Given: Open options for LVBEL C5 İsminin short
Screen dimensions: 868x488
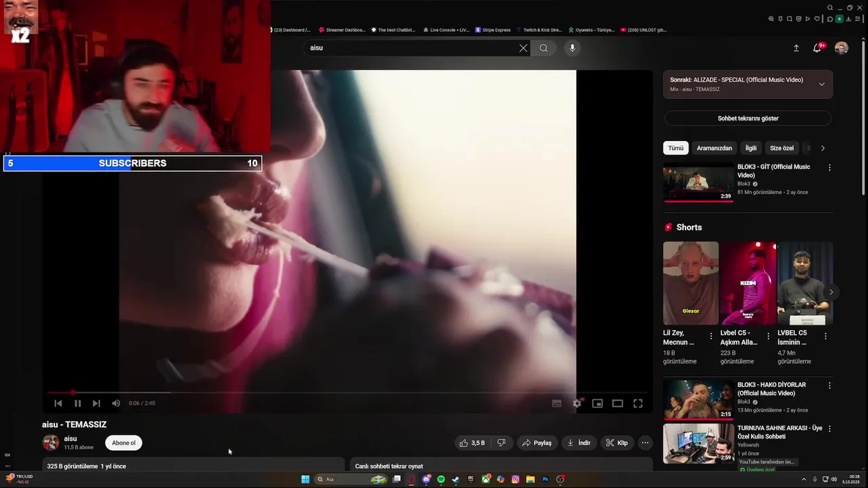Looking at the screenshot, I should 825,336.
